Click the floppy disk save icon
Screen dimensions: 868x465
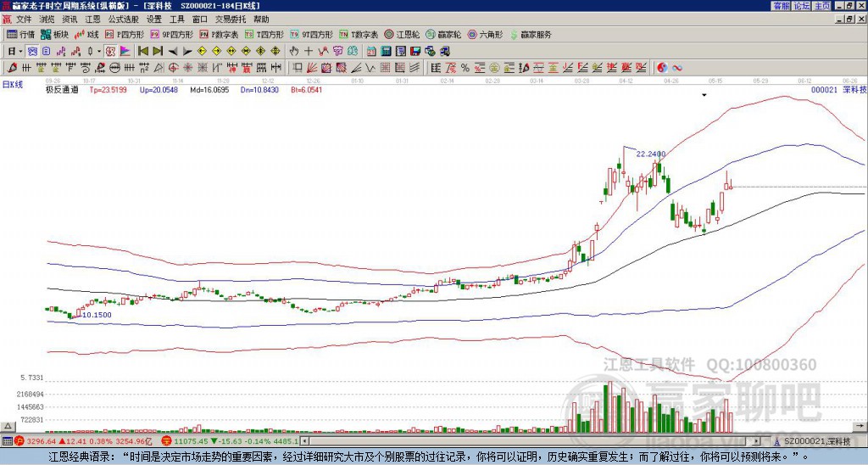415,51
